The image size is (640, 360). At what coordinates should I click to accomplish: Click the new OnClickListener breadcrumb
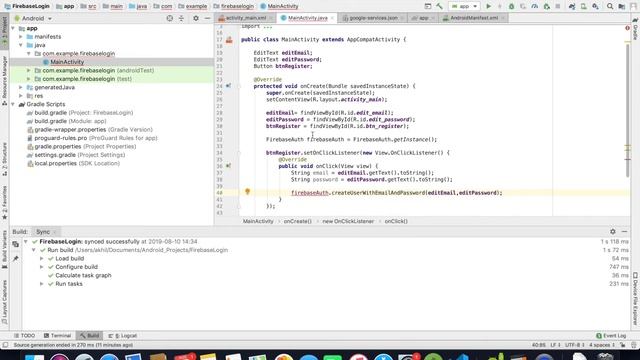348,221
